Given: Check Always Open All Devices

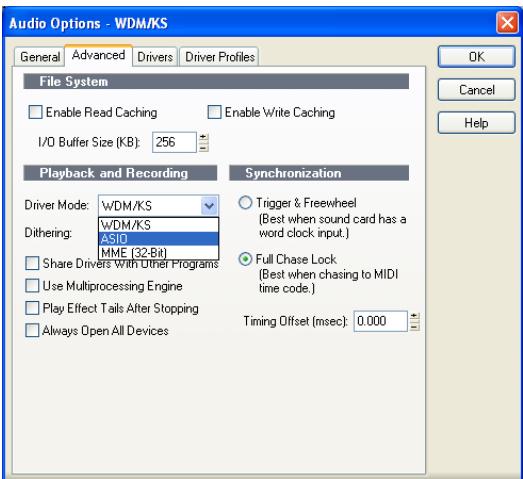Looking at the screenshot, I should coord(32,330).
